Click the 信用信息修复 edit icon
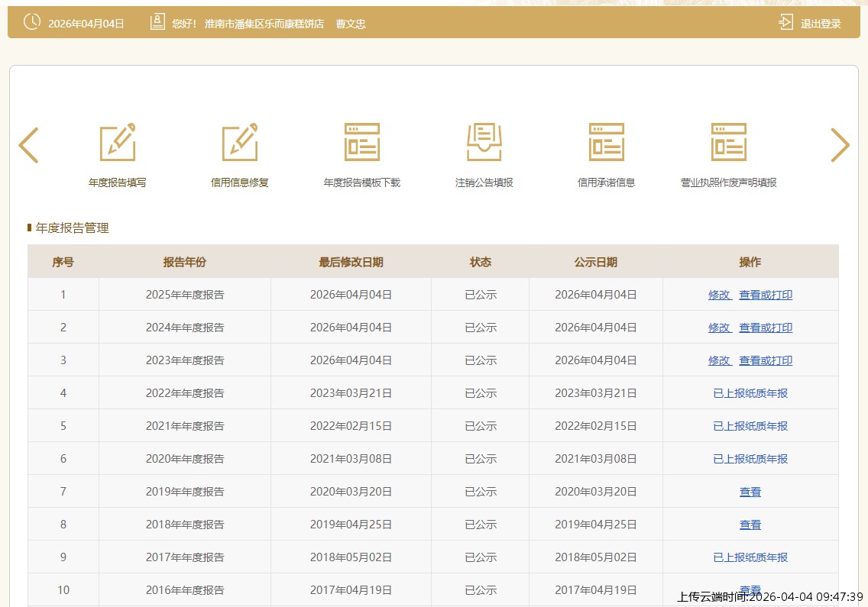This screenshot has height=607, width=868. [x=240, y=142]
